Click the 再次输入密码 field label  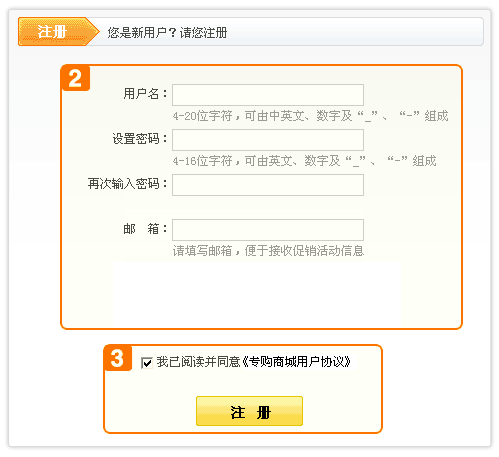(x=127, y=184)
